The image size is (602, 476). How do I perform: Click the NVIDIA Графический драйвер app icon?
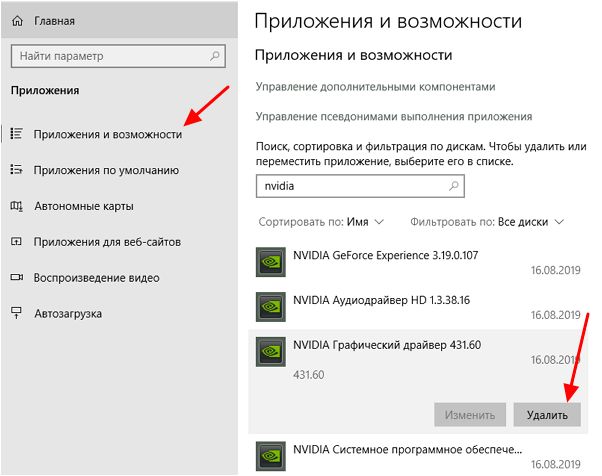click(271, 352)
